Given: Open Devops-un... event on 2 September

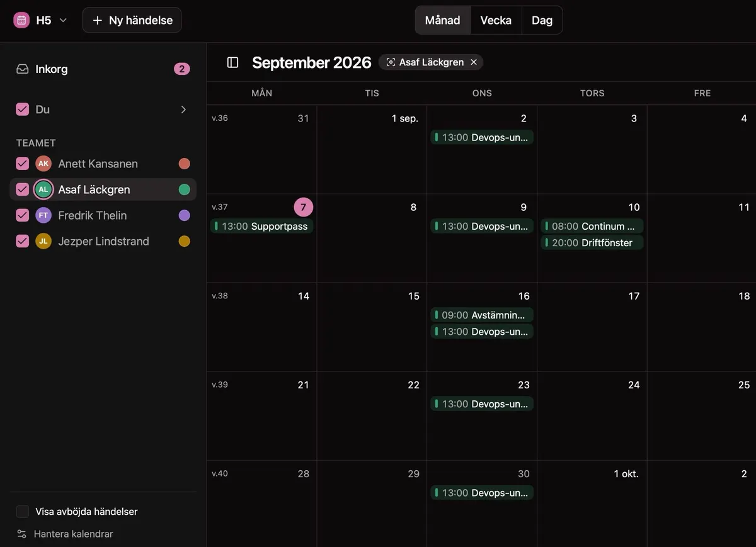Looking at the screenshot, I should (x=482, y=137).
